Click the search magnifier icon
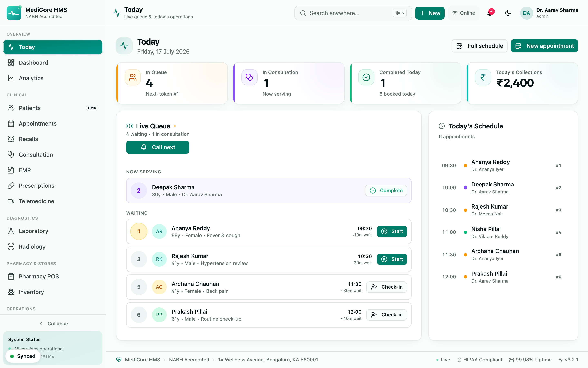Screen dimensions: 588x368 303,13
